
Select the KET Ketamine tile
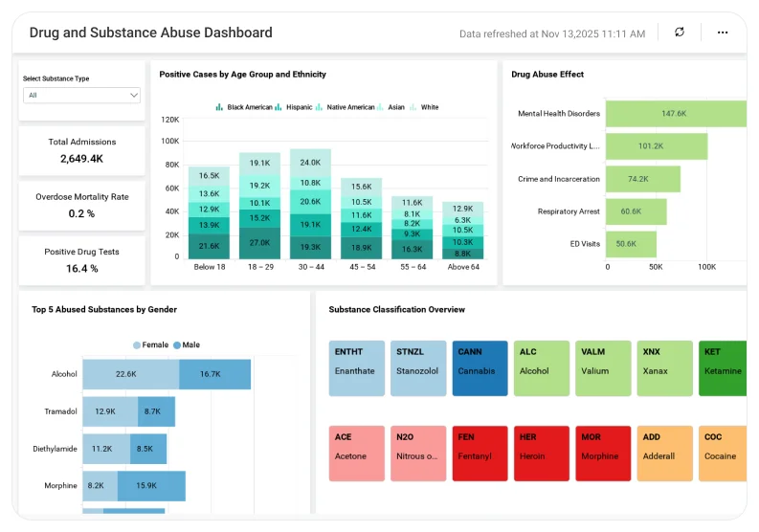click(x=723, y=368)
